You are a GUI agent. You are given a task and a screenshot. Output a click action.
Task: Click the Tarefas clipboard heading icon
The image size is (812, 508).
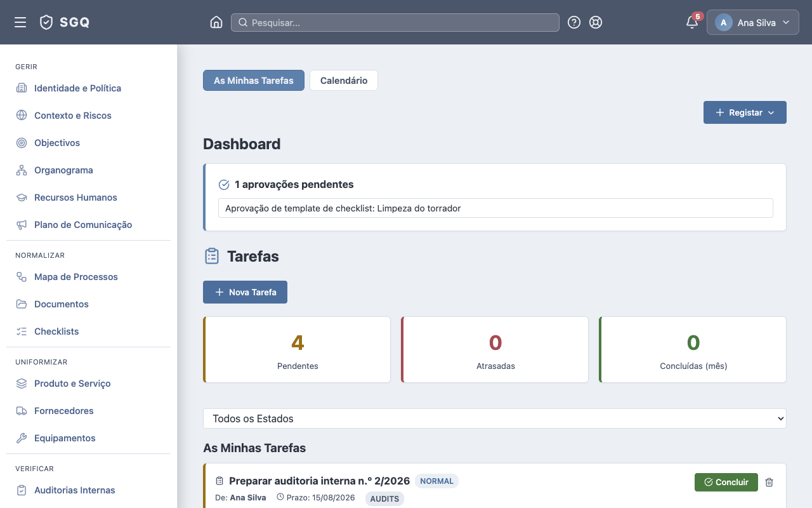coord(212,257)
